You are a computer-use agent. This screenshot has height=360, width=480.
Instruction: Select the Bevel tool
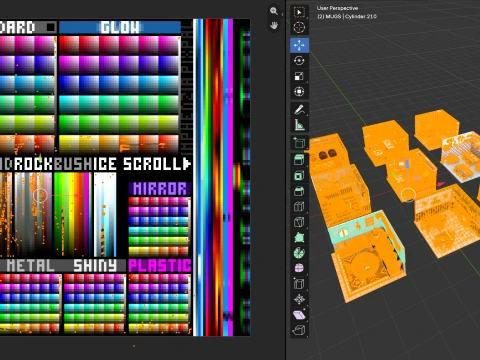click(299, 191)
